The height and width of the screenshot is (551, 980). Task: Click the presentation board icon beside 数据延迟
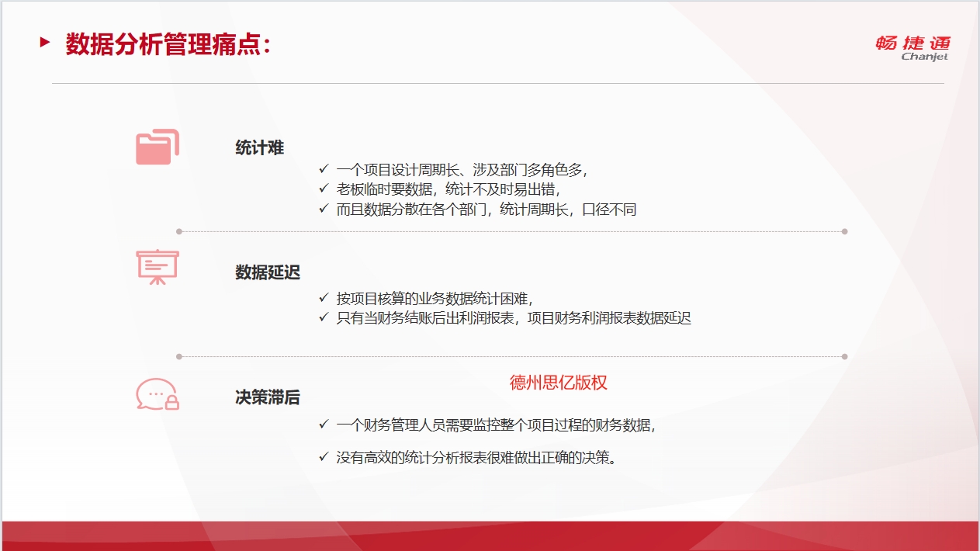coord(158,267)
